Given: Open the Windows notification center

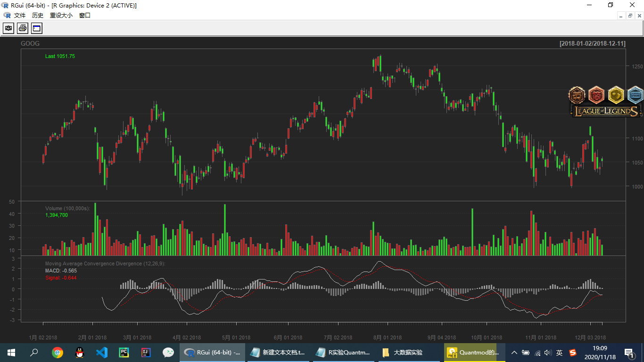Looking at the screenshot, I should (629, 353).
